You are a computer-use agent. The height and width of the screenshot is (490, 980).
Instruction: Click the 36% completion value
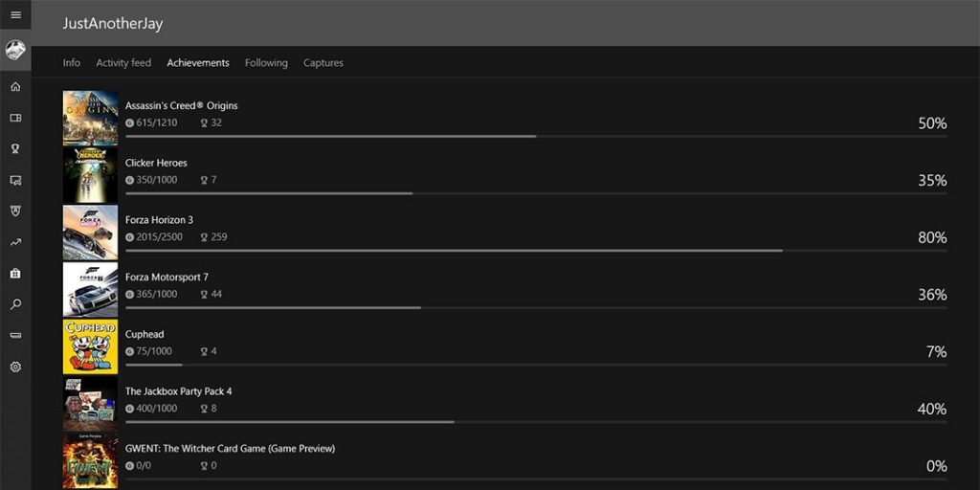click(932, 295)
